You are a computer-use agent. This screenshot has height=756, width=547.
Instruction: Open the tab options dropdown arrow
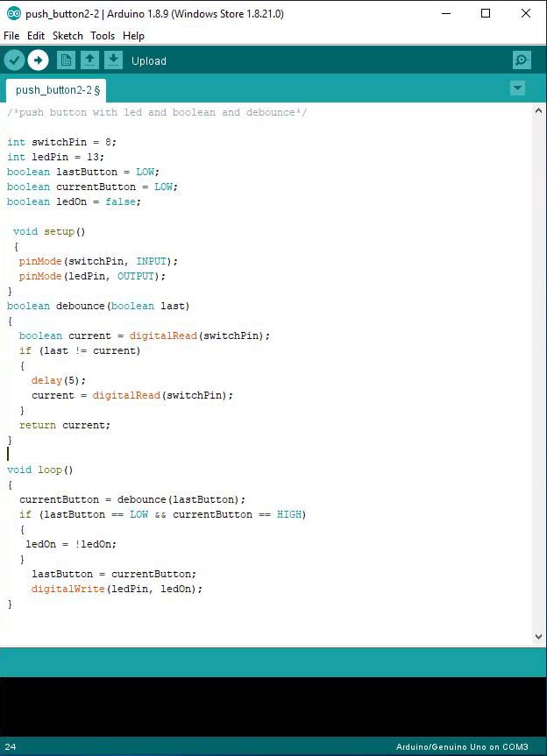[x=517, y=88]
